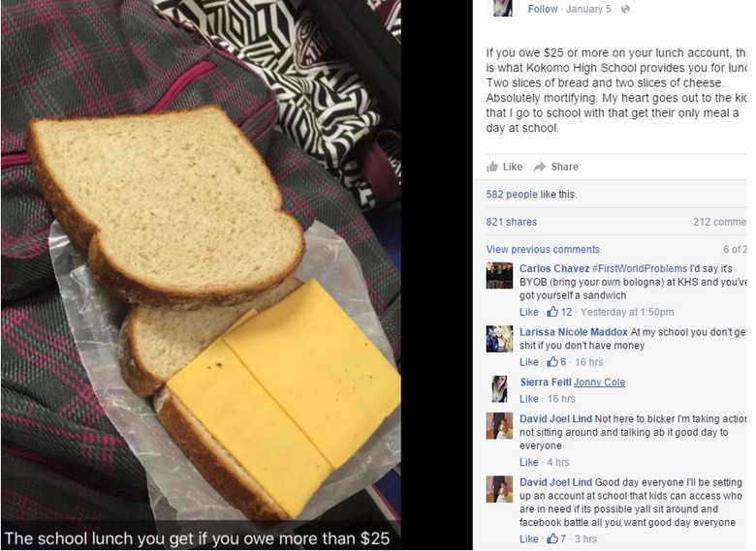The image size is (756, 551).
Task: Click the thumbs-up icon showing 12 likes
Action: 552,312
